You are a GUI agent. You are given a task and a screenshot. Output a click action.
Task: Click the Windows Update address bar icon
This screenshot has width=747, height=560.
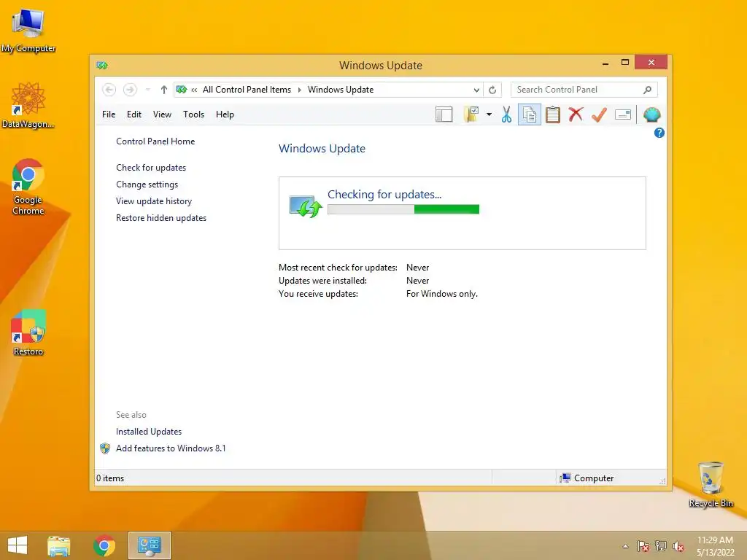[x=181, y=90]
